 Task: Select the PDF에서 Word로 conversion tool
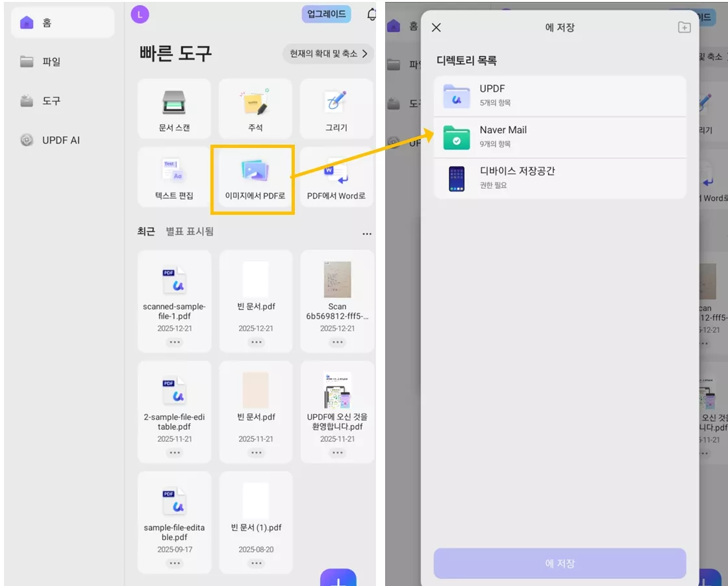(336, 177)
